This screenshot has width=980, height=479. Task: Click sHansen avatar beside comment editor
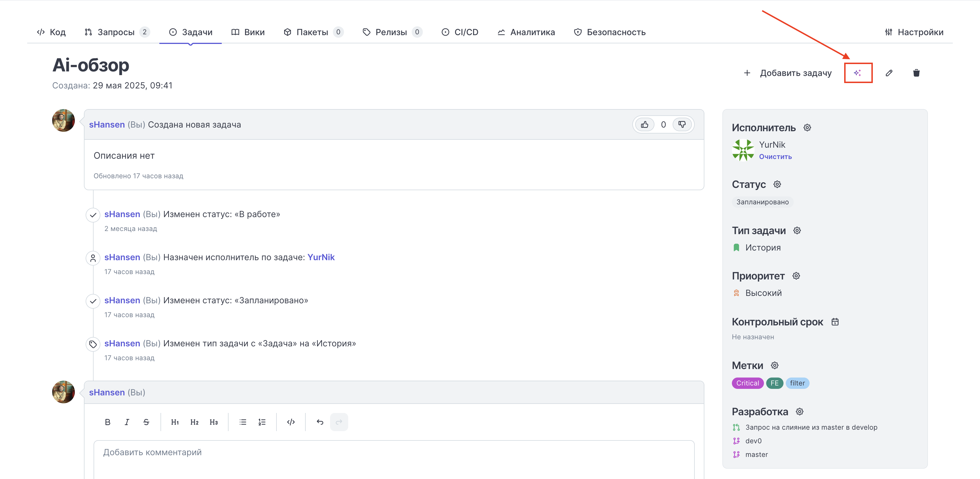[x=64, y=392]
